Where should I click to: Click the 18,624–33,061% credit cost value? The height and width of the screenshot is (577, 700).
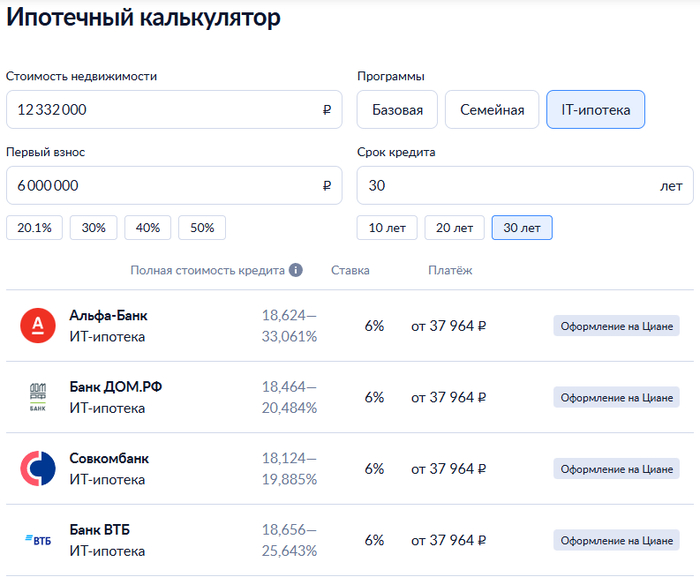[289, 326]
